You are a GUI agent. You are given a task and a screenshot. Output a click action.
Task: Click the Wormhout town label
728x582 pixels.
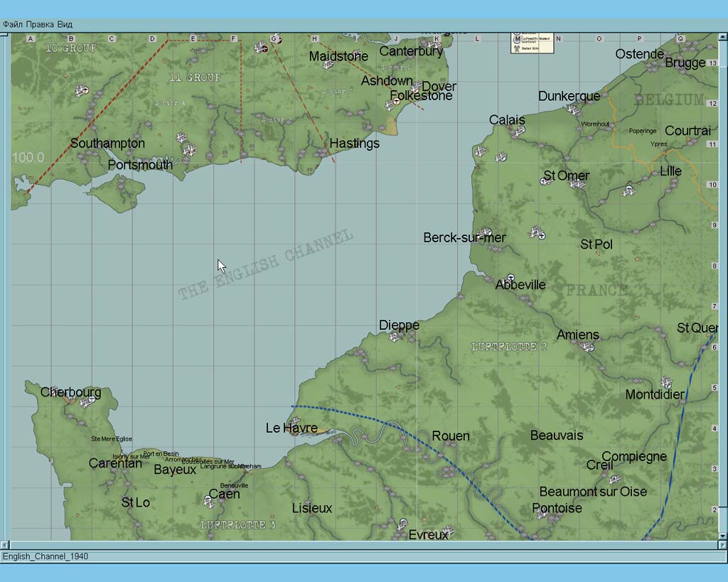595,124
